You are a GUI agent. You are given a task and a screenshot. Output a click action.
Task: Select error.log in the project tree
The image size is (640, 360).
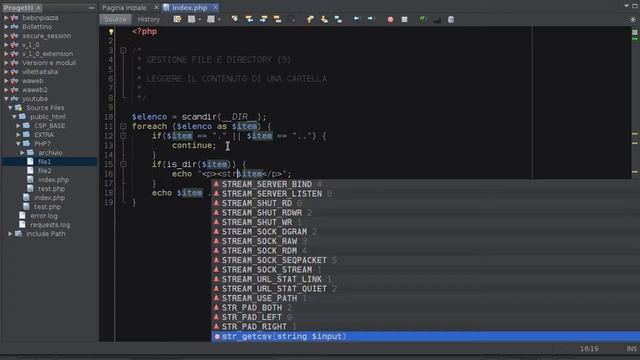(x=44, y=216)
